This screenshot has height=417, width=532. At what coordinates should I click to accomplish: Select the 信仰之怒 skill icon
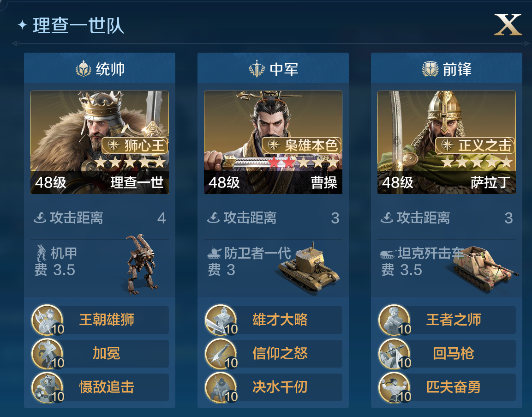(x=221, y=354)
